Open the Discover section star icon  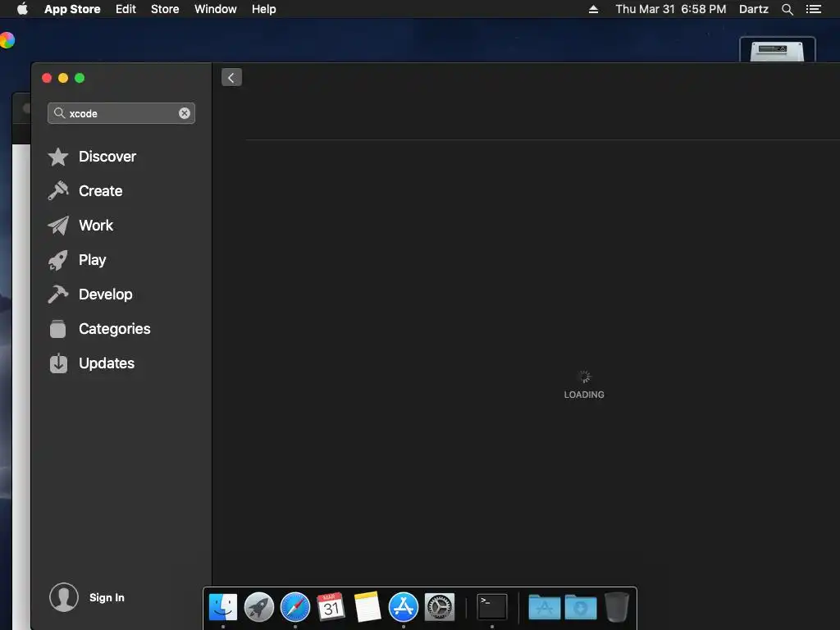click(58, 157)
